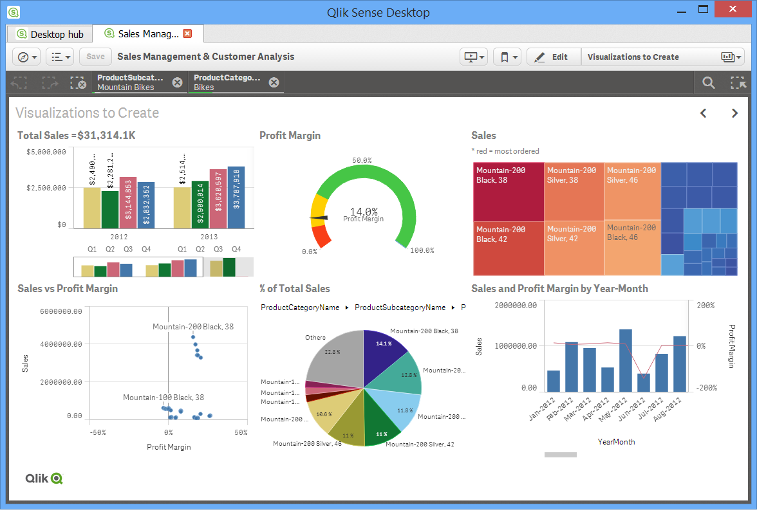
Task: Switch to the Desktop hub tab
Action: (50, 34)
